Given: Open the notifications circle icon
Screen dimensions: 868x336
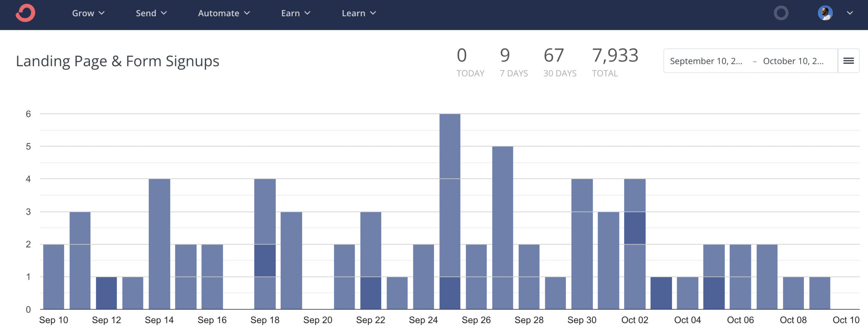Looking at the screenshot, I should tap(781, 14).
